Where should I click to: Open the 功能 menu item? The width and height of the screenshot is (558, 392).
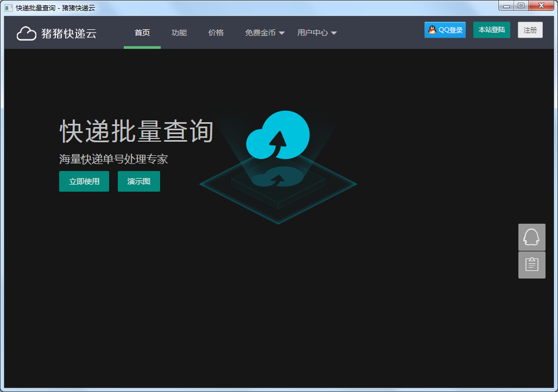click(x=179, y=33)
